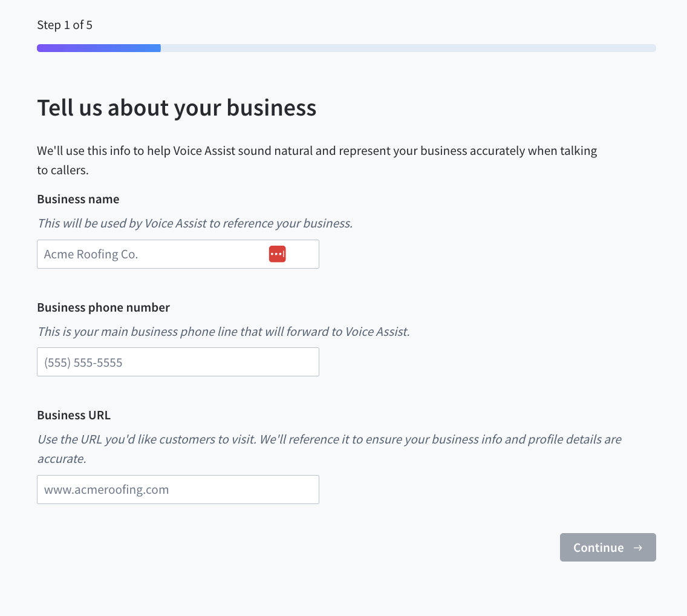687x616 pixels.
Task: Click the 'Business URL' field label
Action: click(x=74, y=416)
